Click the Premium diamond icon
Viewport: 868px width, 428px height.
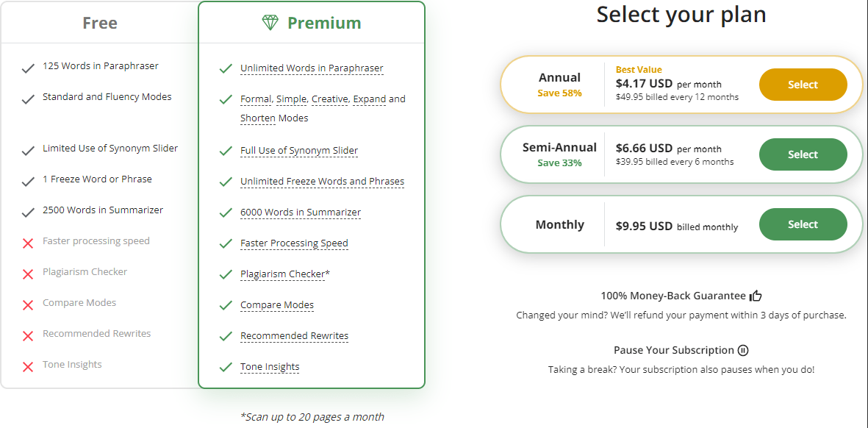[x=270, y=23]
